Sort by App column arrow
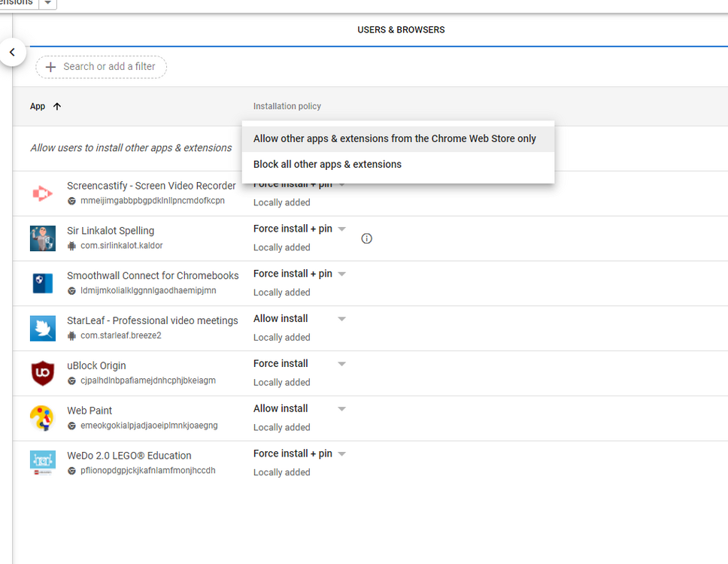 (57, 106)
